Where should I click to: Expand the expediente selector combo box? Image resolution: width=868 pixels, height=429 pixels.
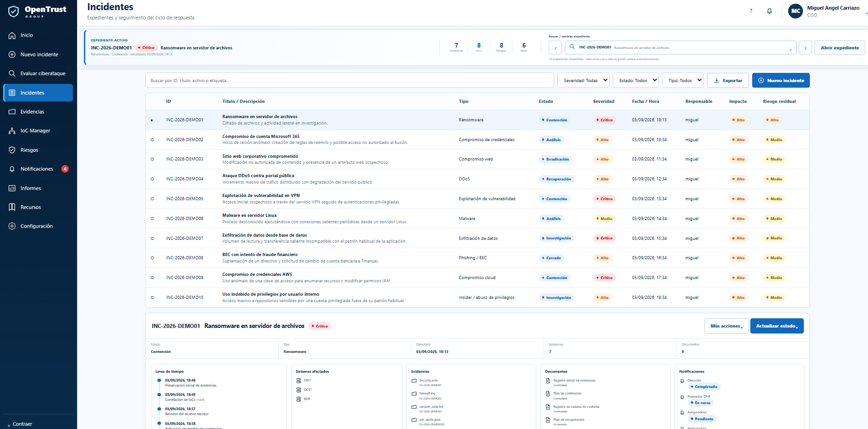pos(680,48)
